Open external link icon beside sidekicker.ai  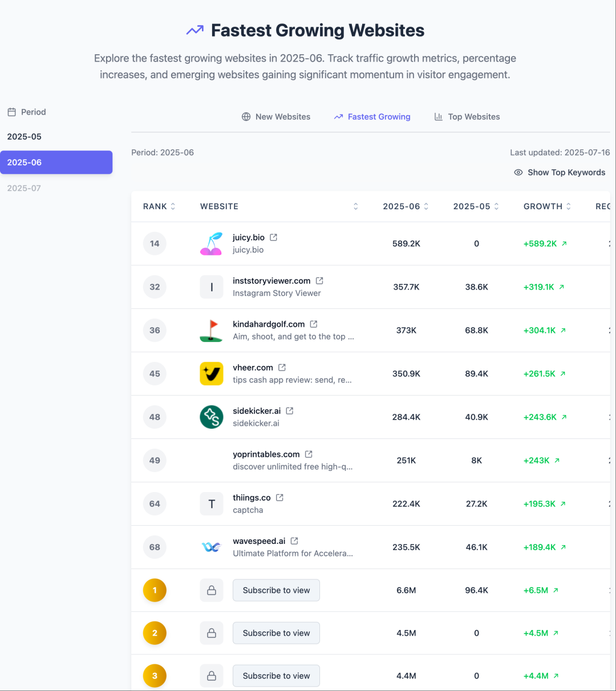pos(290,410)
